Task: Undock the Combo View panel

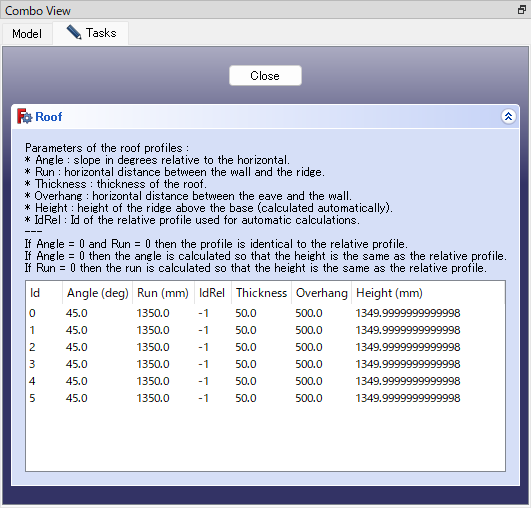Action: coord(522,10)
